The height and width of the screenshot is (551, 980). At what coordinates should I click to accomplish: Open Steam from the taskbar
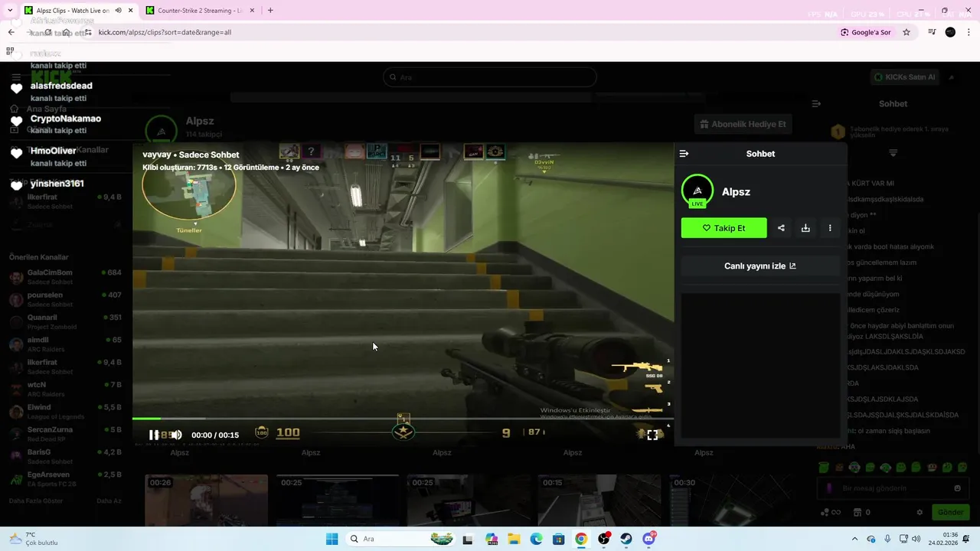(626, 539)
